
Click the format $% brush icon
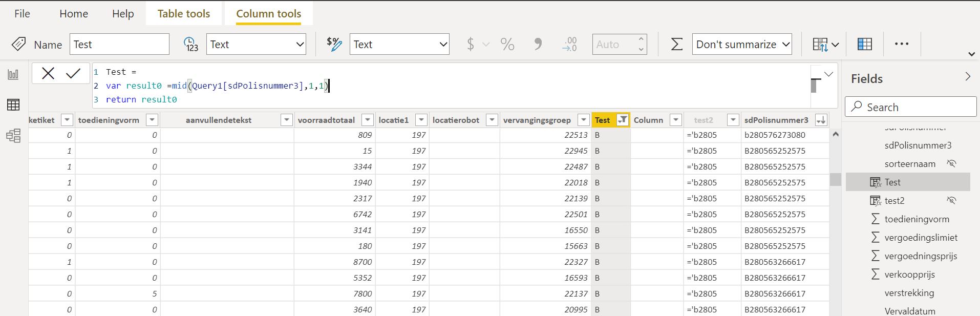[334, 44]
